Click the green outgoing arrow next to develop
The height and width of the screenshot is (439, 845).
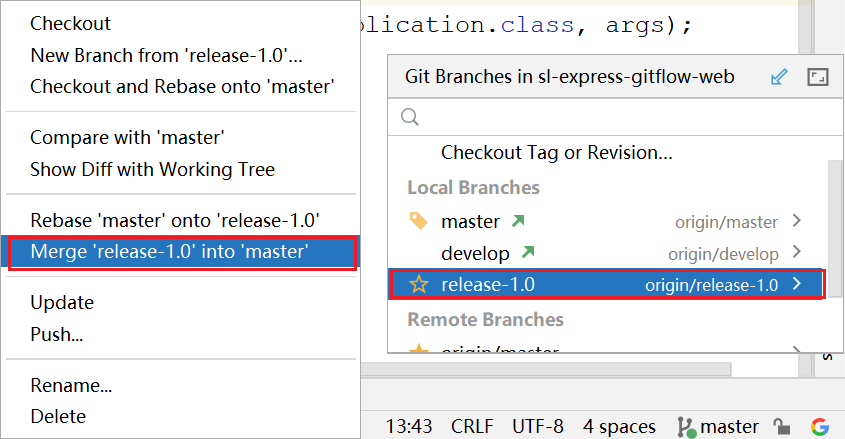coord(528,253)
